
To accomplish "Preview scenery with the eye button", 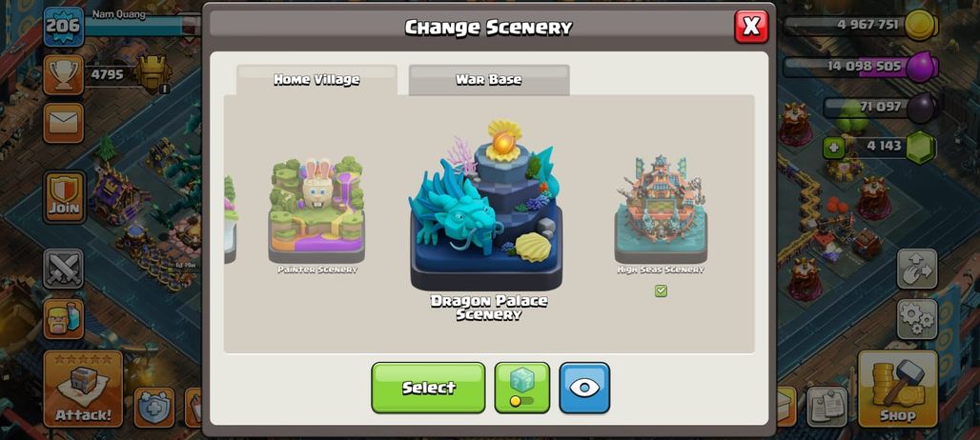I will click(x=584, y=388).
